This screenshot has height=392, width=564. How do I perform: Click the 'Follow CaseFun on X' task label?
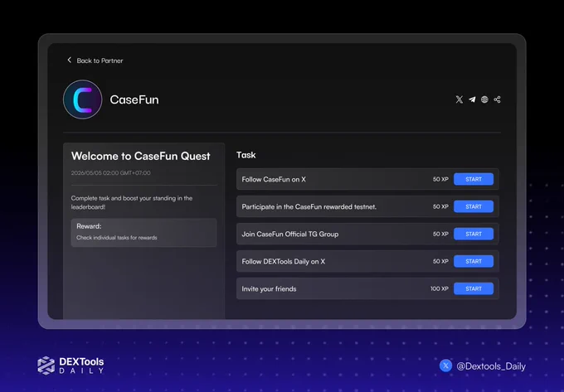(x=274, y=179)
